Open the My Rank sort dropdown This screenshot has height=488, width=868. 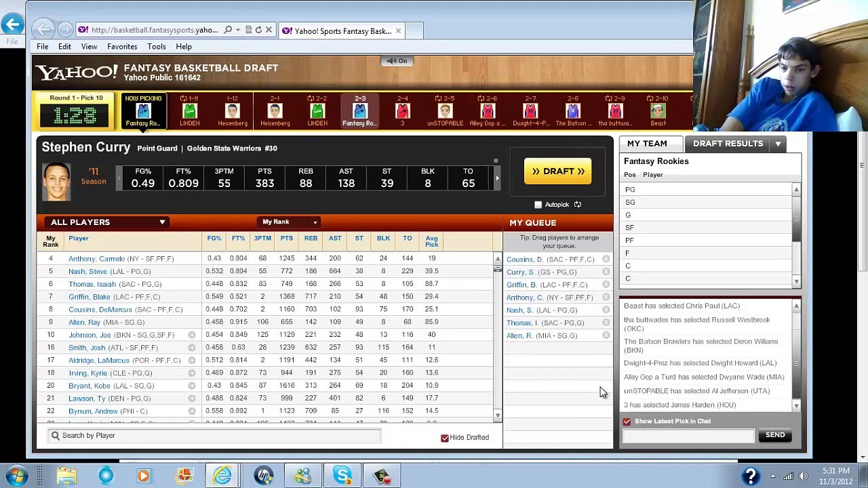point(290,222)
